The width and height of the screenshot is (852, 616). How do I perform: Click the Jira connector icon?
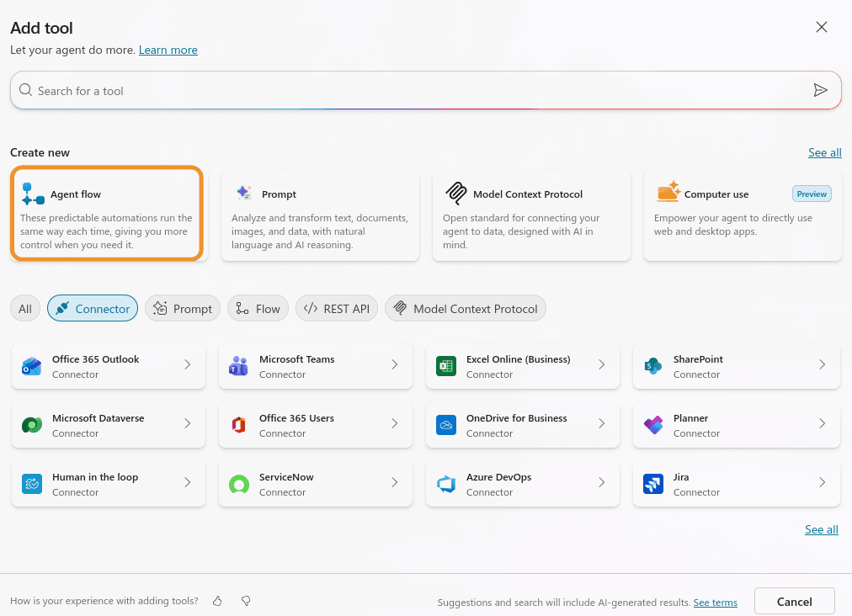pyautogui.click(x=652, y=484)
